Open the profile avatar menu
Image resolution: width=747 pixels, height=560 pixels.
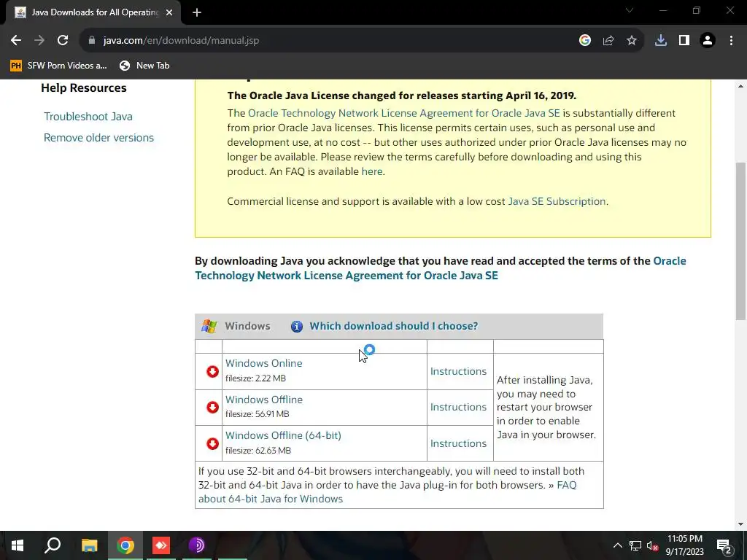708,41
